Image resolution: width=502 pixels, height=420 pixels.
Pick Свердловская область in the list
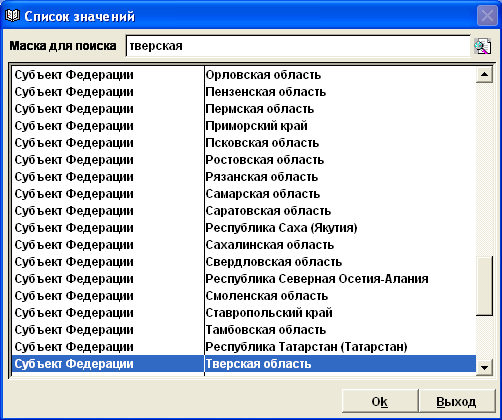(x=244, y=262)
